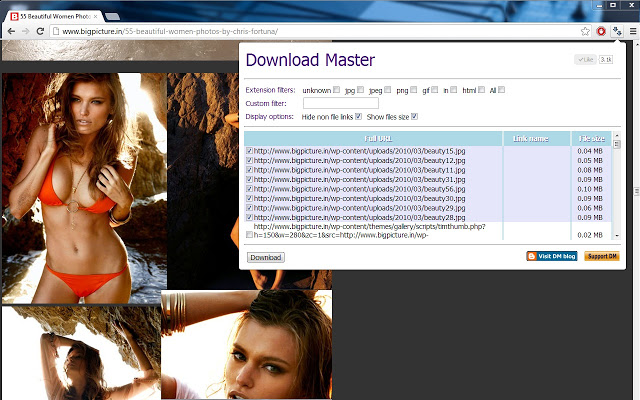Enable the unknown extension filter checkbox

(336, 90)
